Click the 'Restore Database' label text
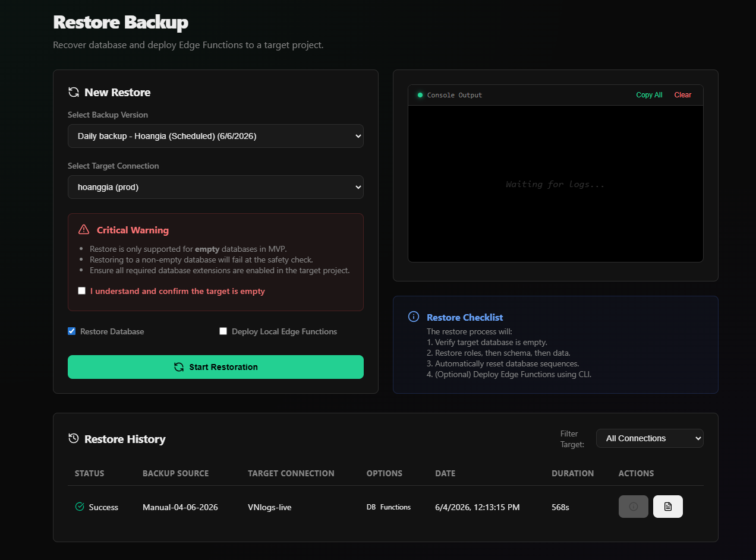This screenshot has width=756, height=560. (112, 331)
